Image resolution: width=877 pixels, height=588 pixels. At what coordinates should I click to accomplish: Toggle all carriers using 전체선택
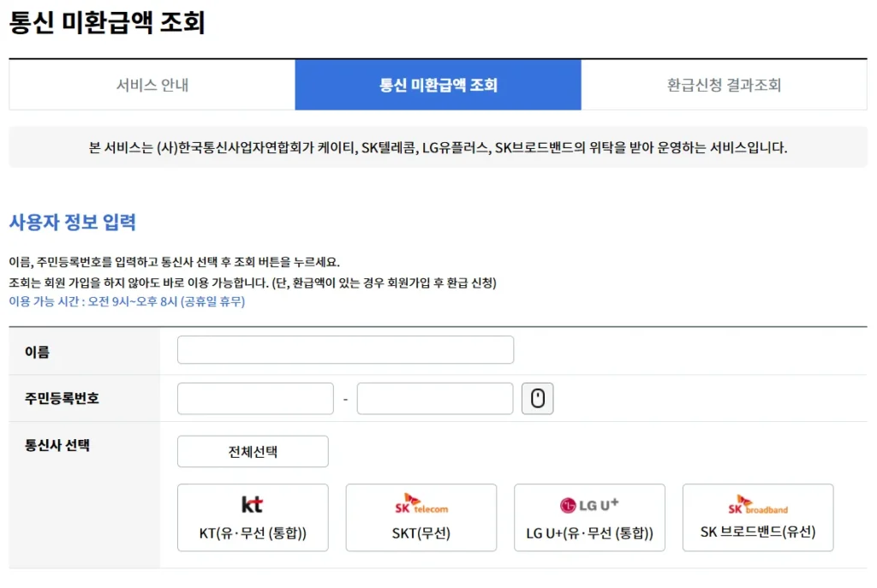[253, 451]
